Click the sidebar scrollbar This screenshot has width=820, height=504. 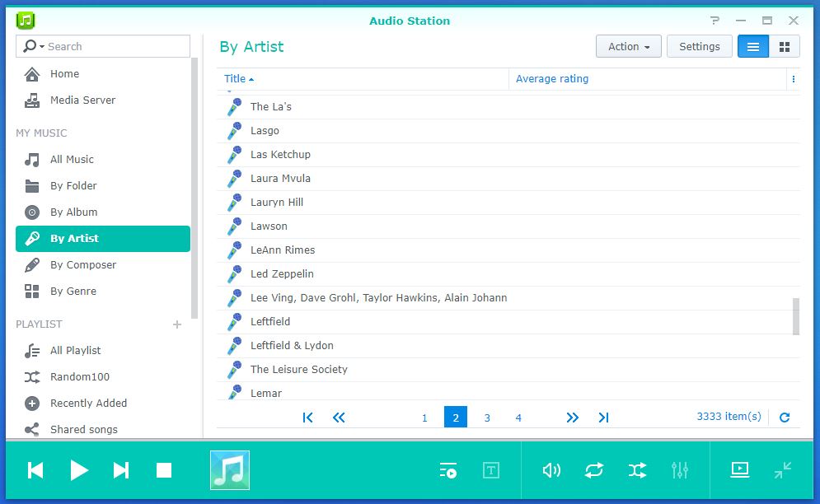tap(194, 189)
